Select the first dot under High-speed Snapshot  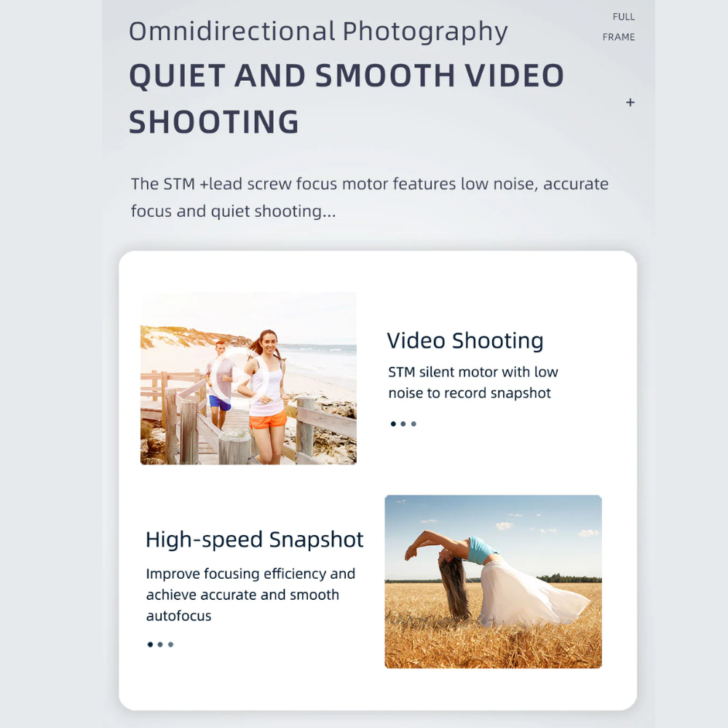pos(150,644)
